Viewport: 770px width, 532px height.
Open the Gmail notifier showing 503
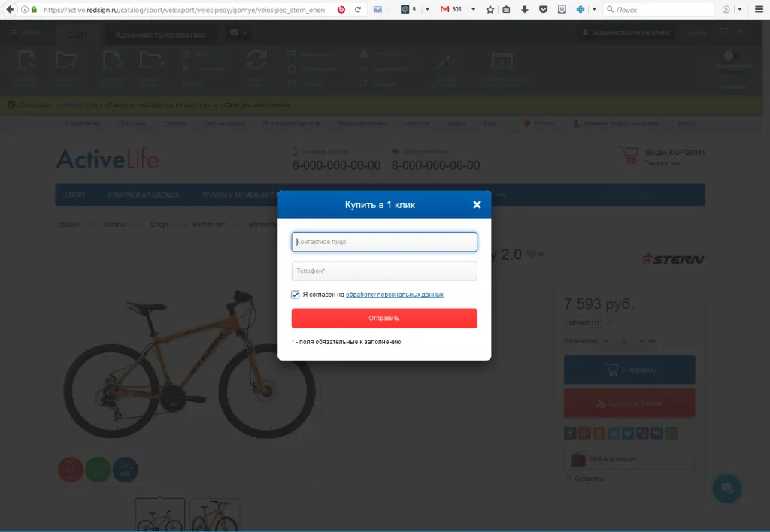(445, 9)
